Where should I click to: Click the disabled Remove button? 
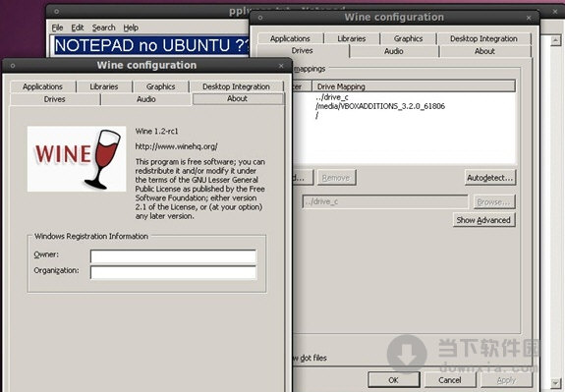tap(336, 178)
